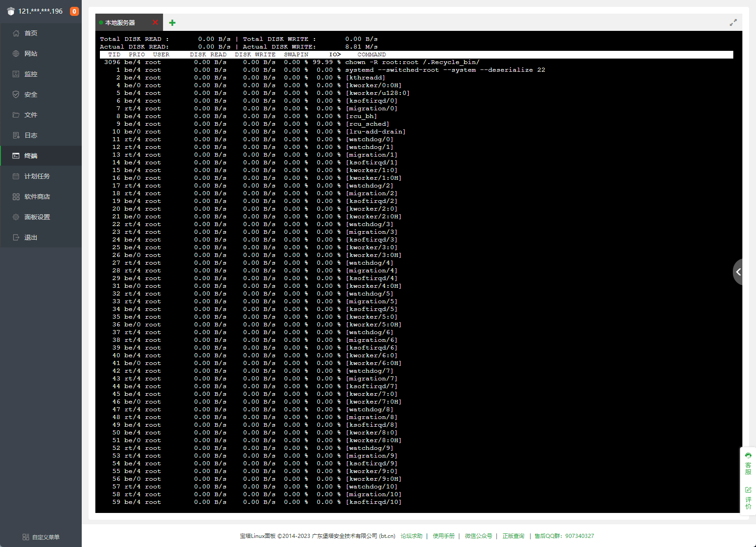The width and height of the screenshot is (756, 547).
Task: Click the globe icon beside 网站
Action: tap(16, 54)
